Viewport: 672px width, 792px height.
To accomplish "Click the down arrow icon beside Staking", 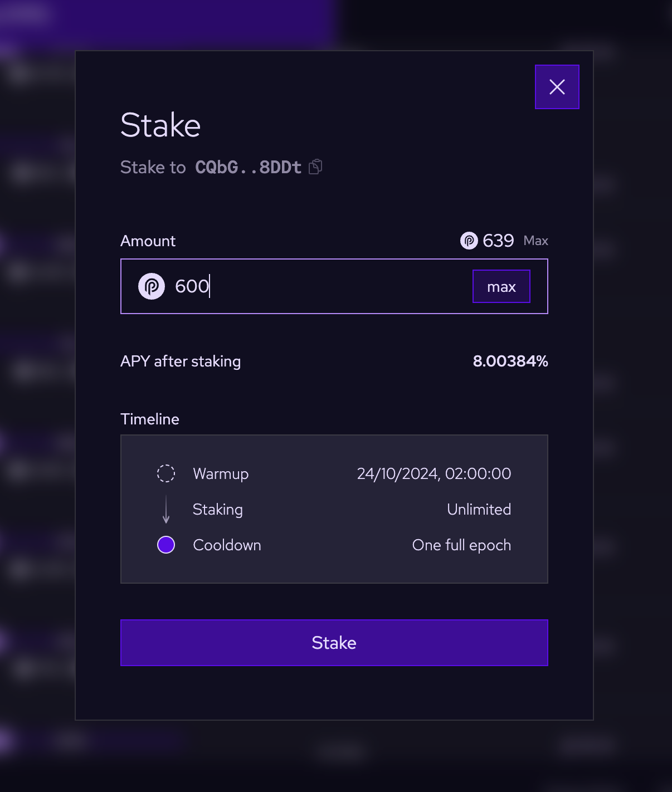I will click(x=166, y=510).
